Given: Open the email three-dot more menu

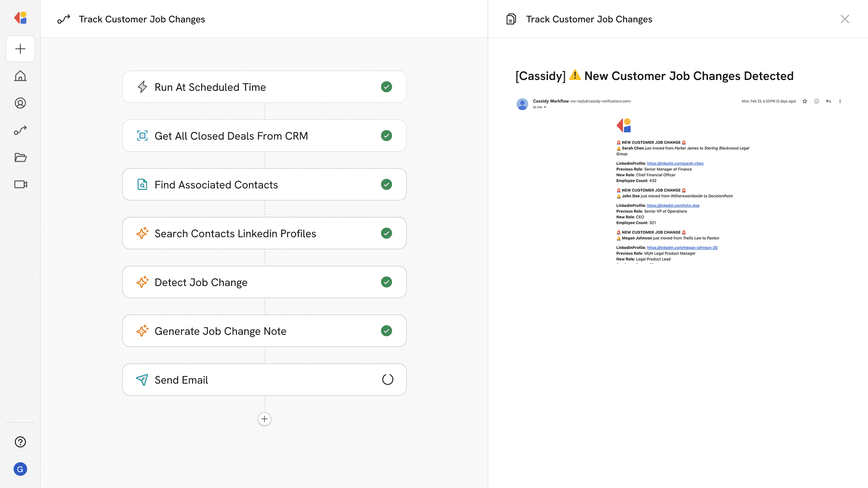Looking at the screenshot, I should [x=840, y=101].
